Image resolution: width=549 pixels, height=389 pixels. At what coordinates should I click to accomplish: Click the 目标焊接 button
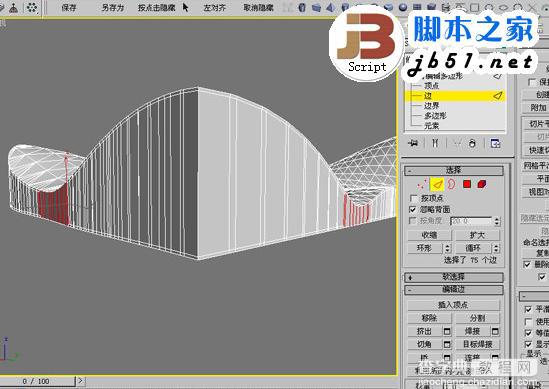pos(477,344)
